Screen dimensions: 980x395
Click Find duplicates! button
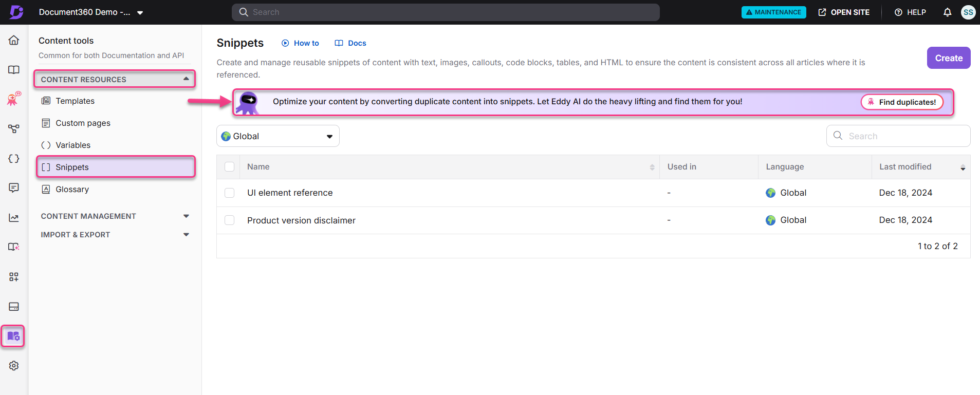click(x=902, y=102)
